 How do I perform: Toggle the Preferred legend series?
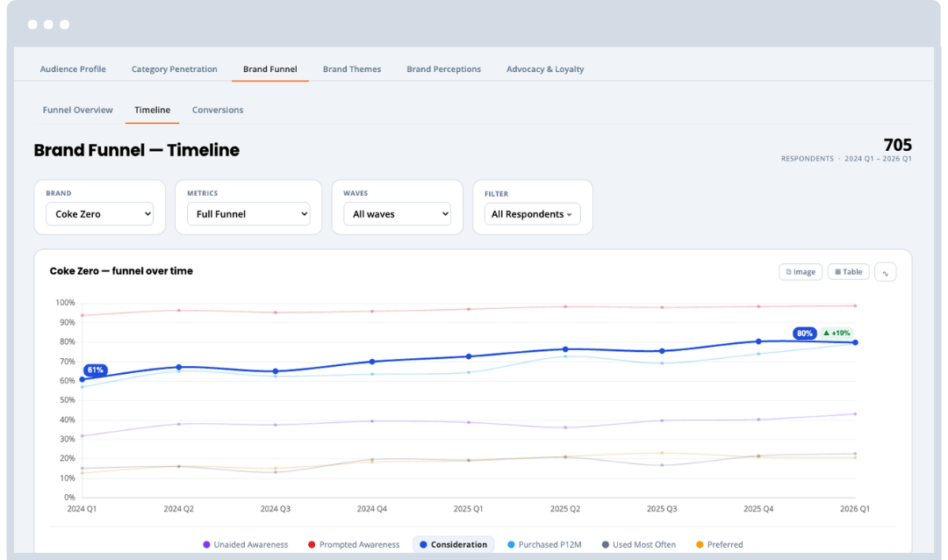tap(720, 544)
